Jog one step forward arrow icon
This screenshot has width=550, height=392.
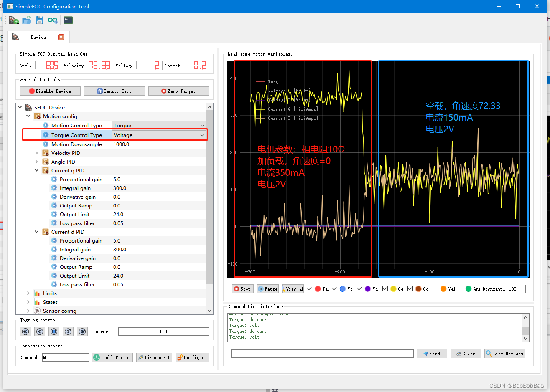click(x=68, y=331)
